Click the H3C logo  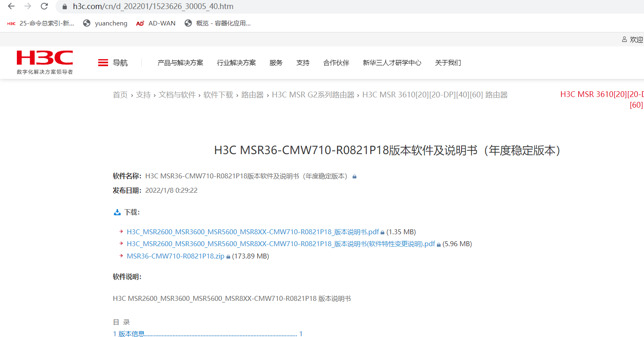point(45,58)
